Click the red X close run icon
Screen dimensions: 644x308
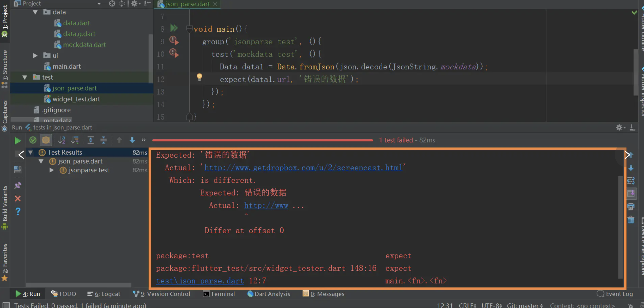[x=18, y=199]
